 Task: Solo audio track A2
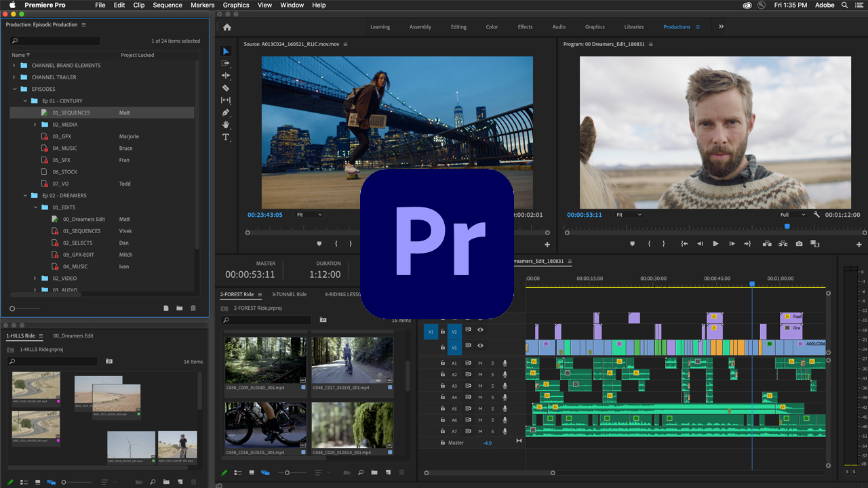tap(492, 375)
